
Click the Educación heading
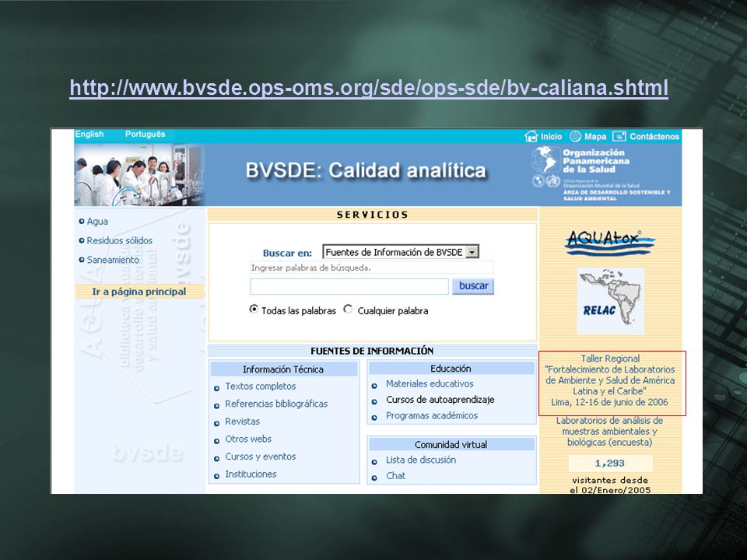451,368
